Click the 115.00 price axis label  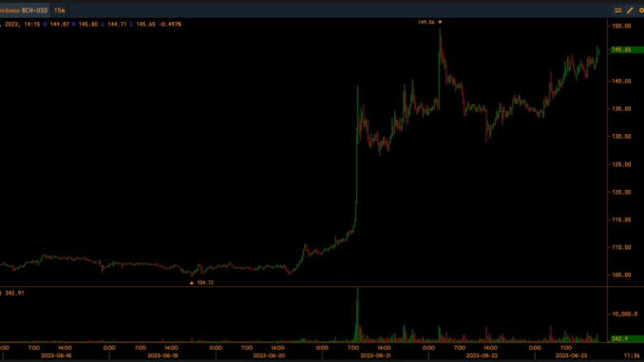621,219
